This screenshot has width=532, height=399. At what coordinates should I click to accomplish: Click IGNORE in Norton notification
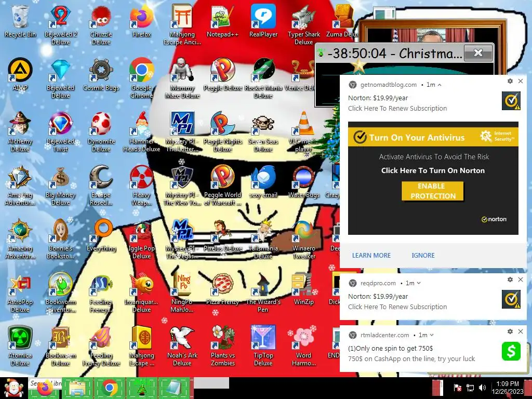click(x=423, y=255)
